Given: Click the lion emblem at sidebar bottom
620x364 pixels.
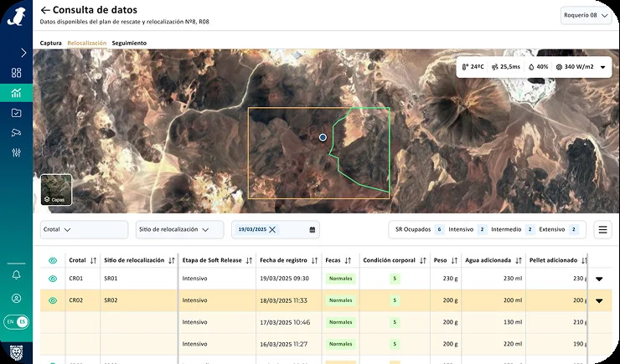Looking at the screenshot, I should tap(16, 352).
